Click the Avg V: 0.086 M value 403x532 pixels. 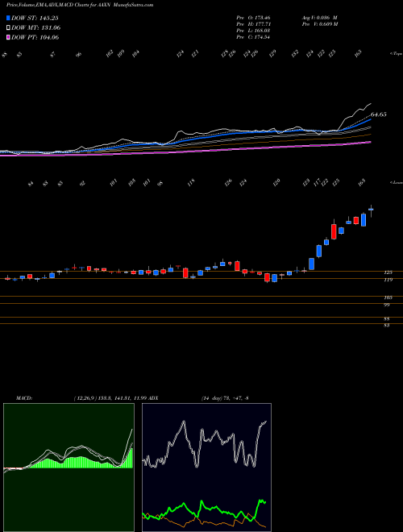click(319, 17)
